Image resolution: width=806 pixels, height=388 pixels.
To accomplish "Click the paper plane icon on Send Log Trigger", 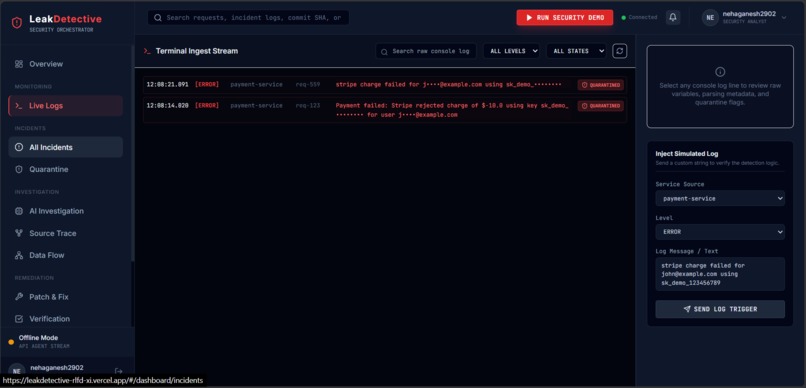I will click(x=687, y=309).
